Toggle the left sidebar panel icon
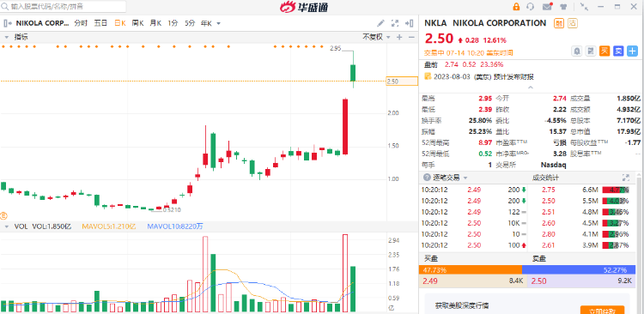This screenshot has height=314, width=644. coord(6,23)
